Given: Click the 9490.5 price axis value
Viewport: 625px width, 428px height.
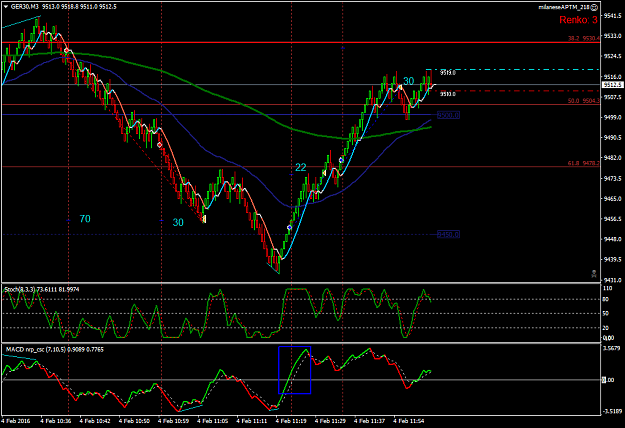Looking at the screenshot, I should [x=613, y=137].
